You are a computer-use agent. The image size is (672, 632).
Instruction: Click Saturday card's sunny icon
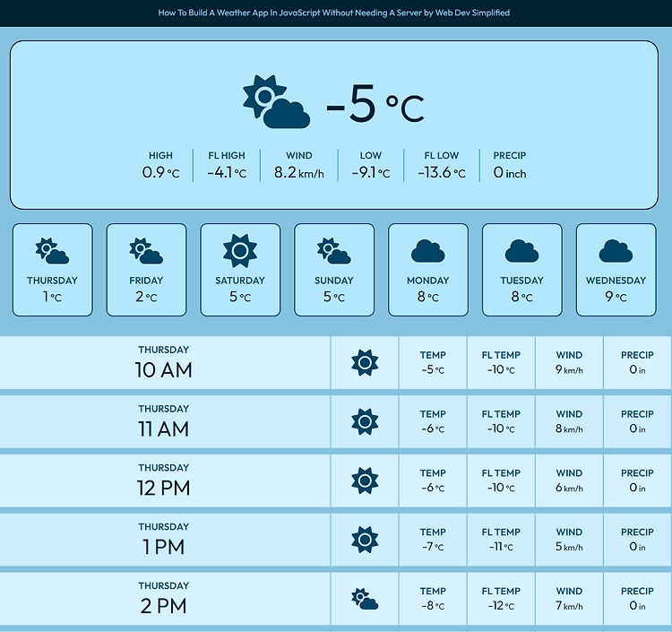coord(240,251)
